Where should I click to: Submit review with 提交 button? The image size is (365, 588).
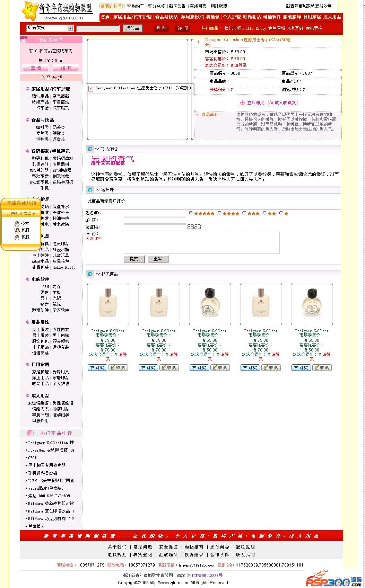click(134, 259)
